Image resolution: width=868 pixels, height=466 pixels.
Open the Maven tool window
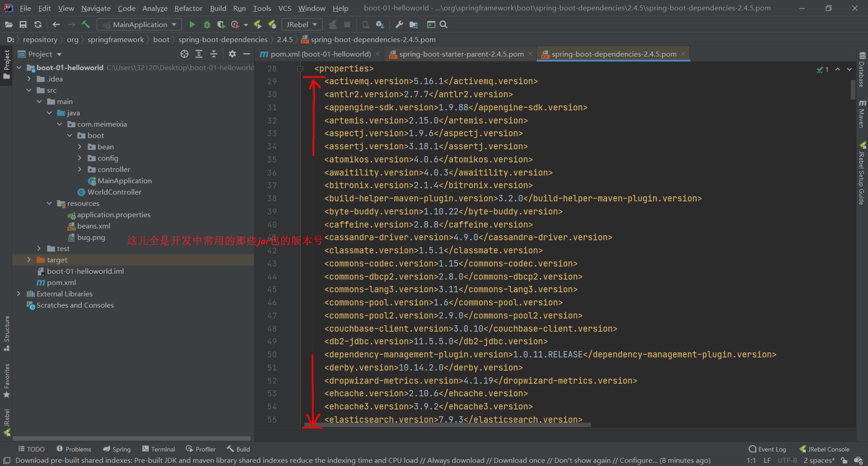coord(862,114)
